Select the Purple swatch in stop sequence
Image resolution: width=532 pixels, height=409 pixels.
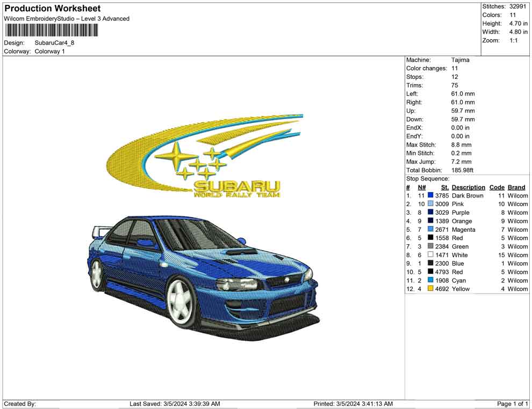[x=429, y=213]
